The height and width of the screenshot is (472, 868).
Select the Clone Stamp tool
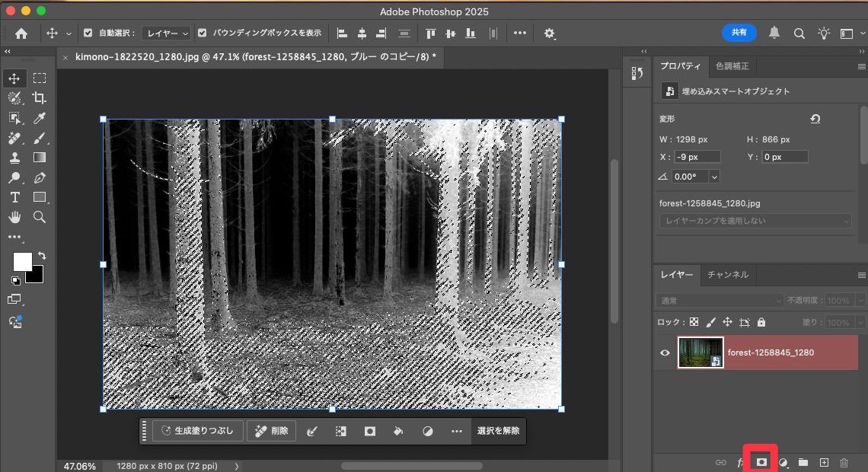coord(14,158)
